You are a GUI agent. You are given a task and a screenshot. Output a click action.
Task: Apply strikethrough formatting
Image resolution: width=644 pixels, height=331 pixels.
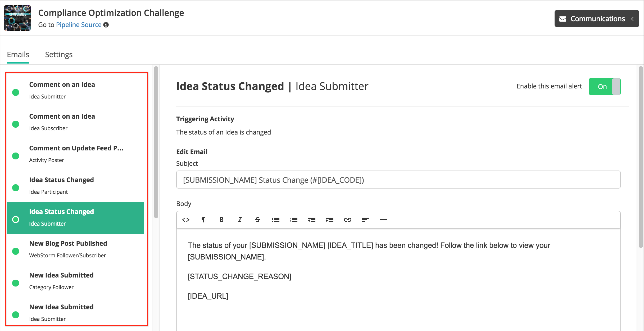click(x=257, y=220)
